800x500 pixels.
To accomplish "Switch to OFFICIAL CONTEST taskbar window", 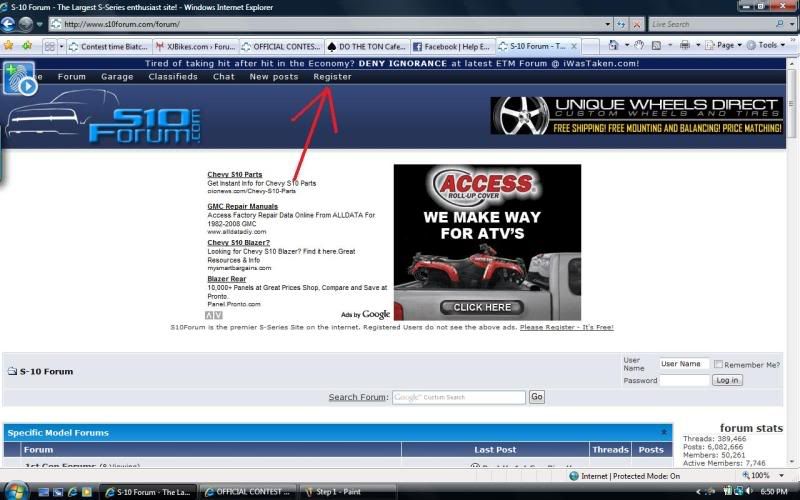I will [247, 492].
